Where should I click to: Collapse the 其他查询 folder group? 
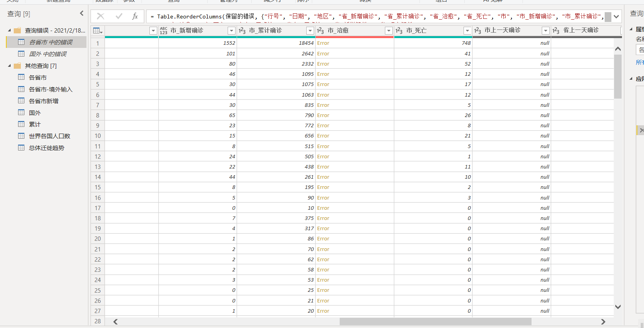point(9,66)
